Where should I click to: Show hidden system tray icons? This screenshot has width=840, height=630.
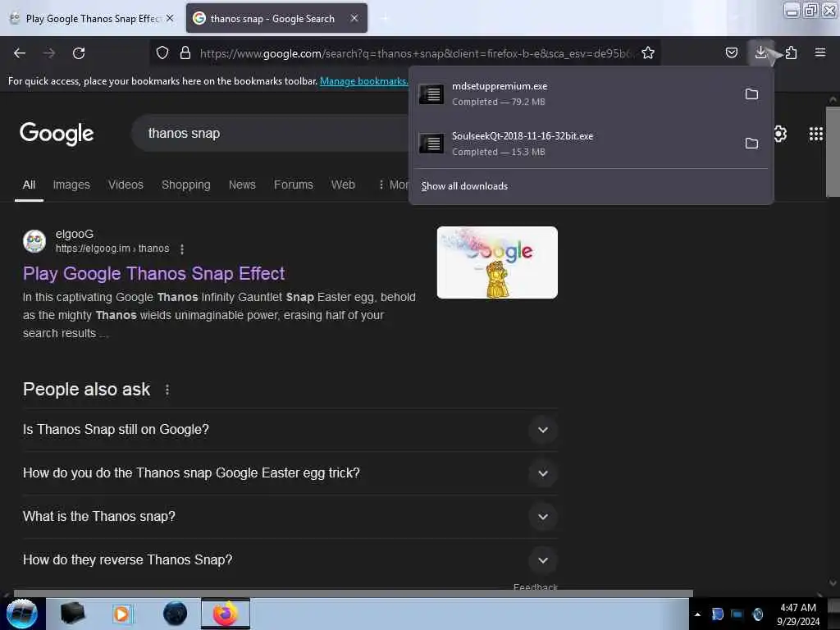[x=697, y=614]
